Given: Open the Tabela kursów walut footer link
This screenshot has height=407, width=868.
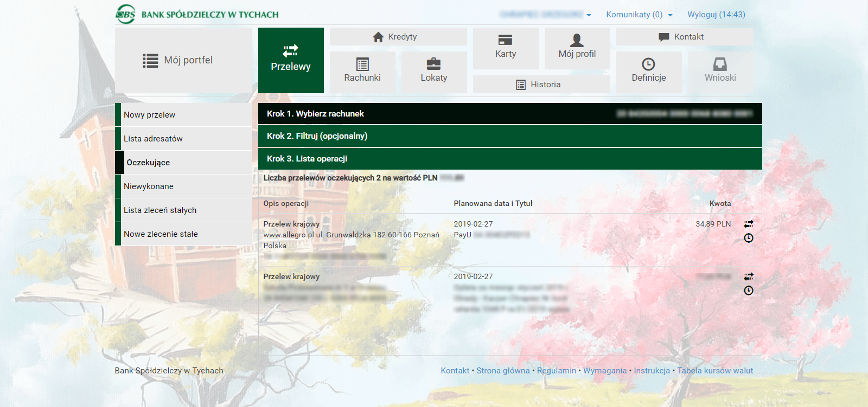Looking at the screenshot, I should pyautogui.click(x=715, y=371).
